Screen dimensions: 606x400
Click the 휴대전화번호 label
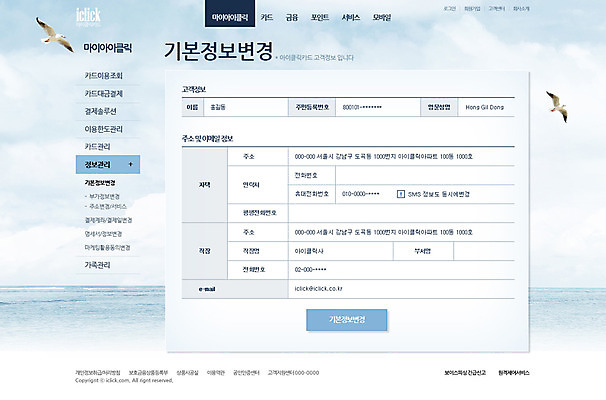click(x=312, y=194)
